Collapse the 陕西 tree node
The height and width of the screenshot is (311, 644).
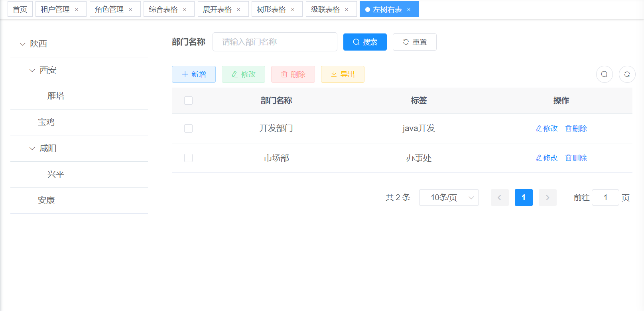23,44
